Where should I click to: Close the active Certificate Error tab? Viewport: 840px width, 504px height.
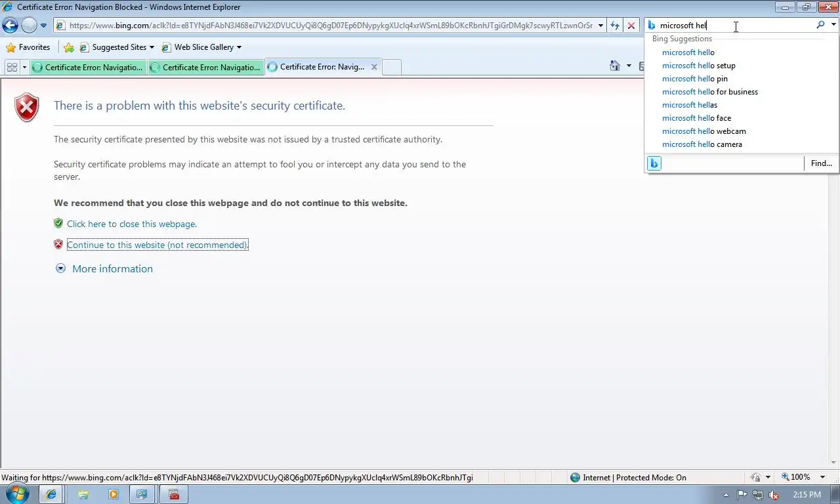point(374,67)
